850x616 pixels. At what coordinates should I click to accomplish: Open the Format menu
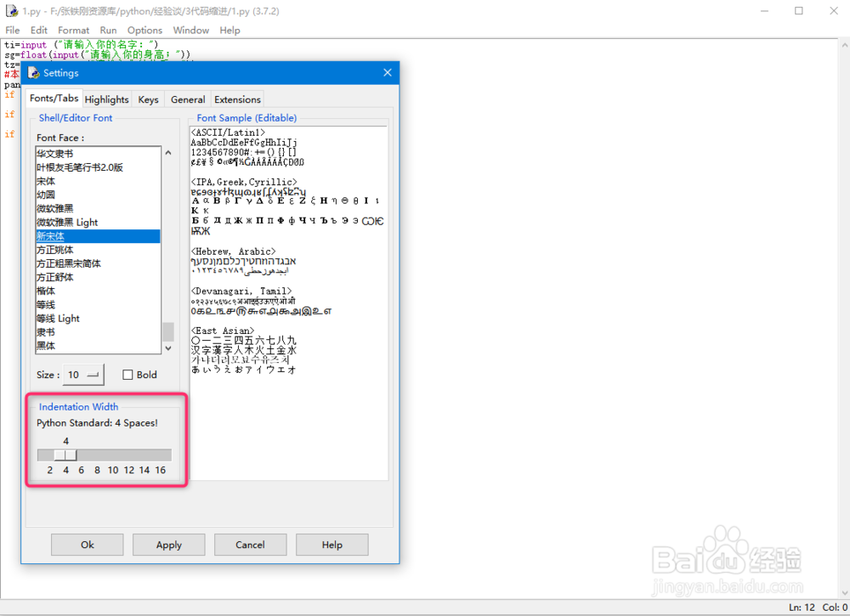[73, 31]
